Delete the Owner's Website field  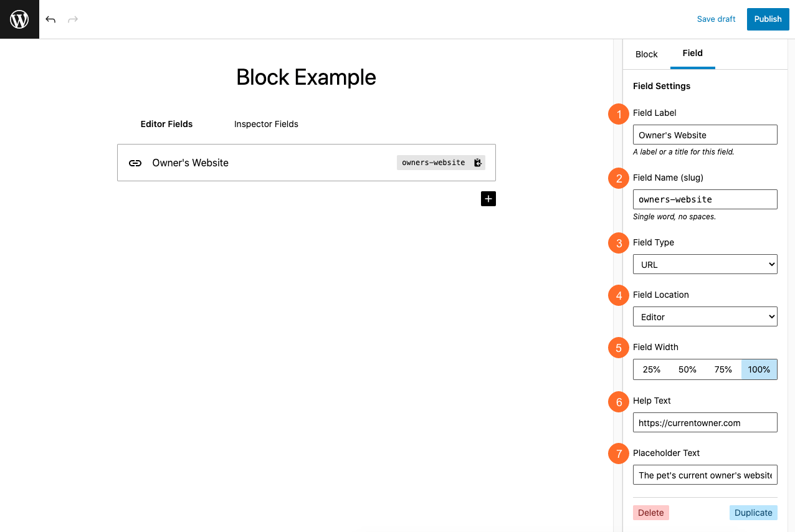click(650, 512)
